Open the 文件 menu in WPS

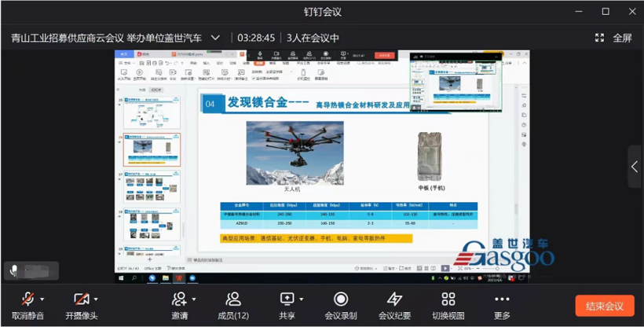127,64
